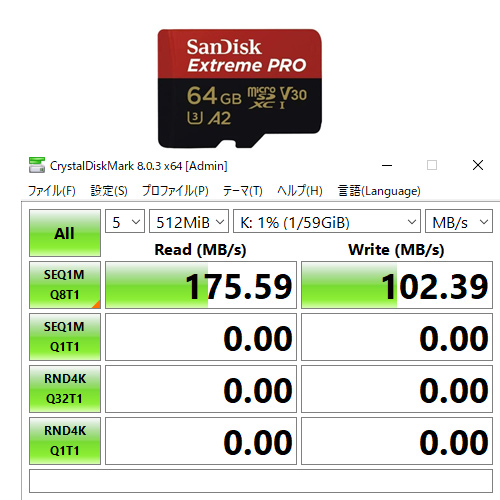
Task: Open the ファイル(F) menu
Action: coord(52,191)
